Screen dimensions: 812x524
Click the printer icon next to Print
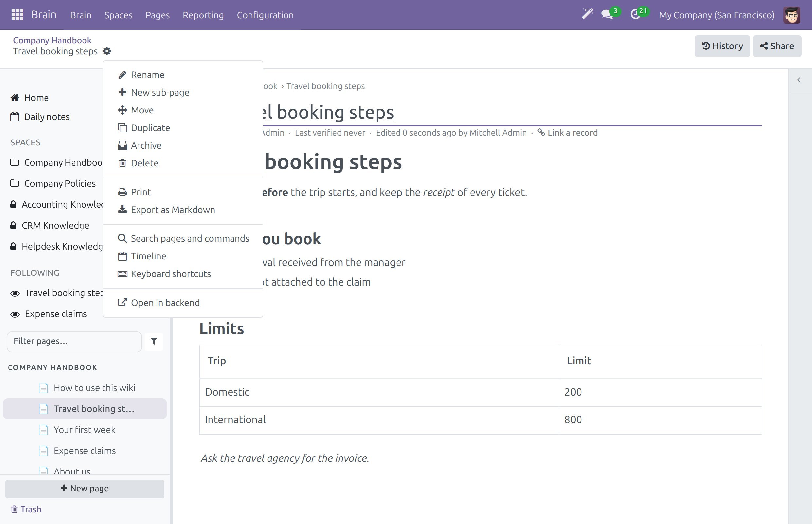[x=122, y=192]
